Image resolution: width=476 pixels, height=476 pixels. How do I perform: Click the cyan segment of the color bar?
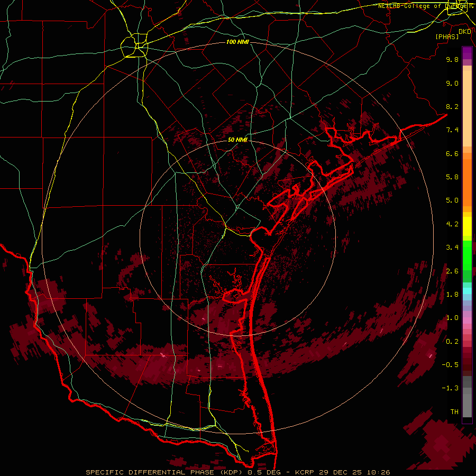[467, 291]
